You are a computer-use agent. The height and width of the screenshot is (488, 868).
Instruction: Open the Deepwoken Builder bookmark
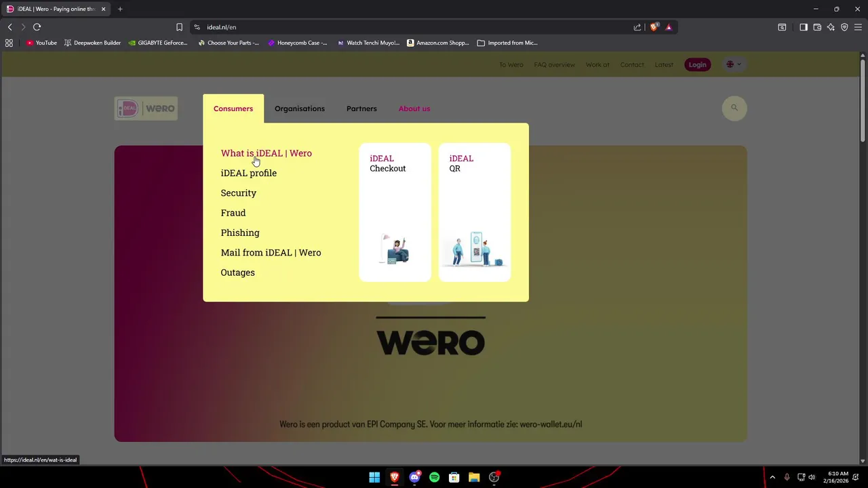point(92,43)
